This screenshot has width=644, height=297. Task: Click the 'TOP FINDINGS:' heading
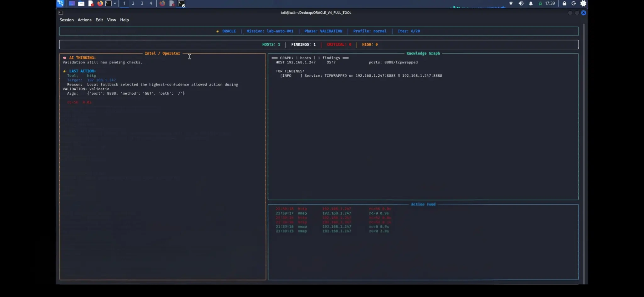[290, 71]
